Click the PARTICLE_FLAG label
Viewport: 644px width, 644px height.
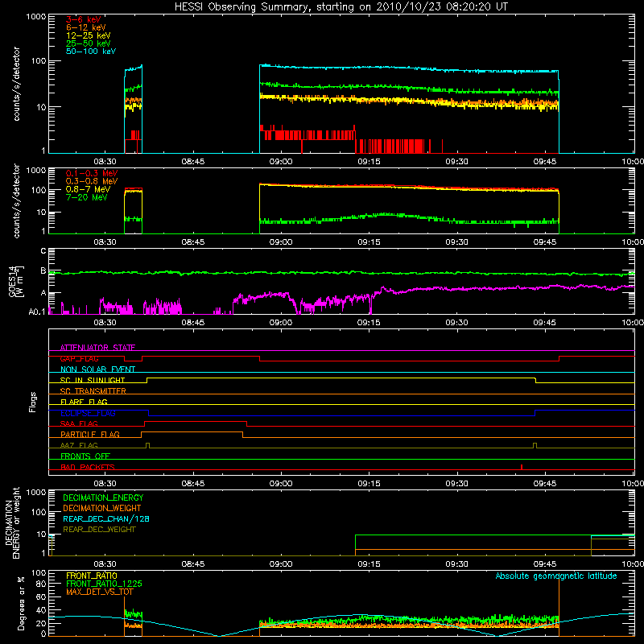(x=90, y=434)
